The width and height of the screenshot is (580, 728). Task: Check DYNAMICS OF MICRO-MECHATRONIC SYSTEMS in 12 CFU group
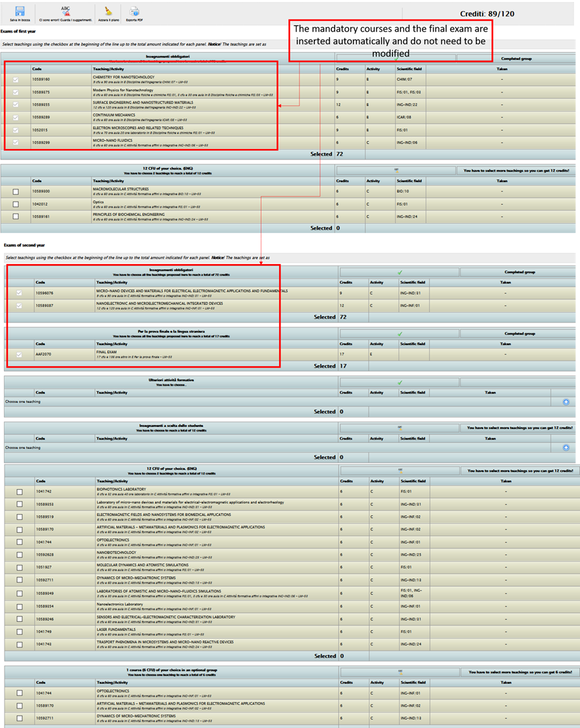(x=20, y=580)
